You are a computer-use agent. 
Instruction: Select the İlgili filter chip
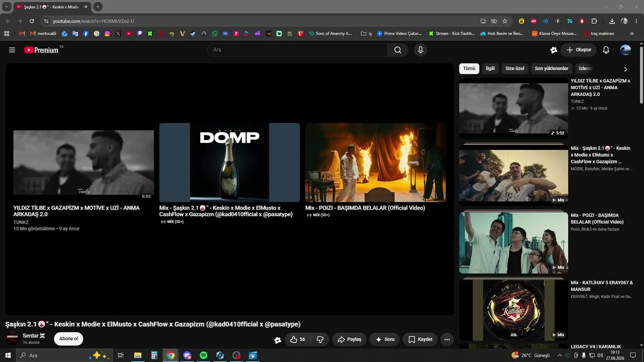[490, 68]
